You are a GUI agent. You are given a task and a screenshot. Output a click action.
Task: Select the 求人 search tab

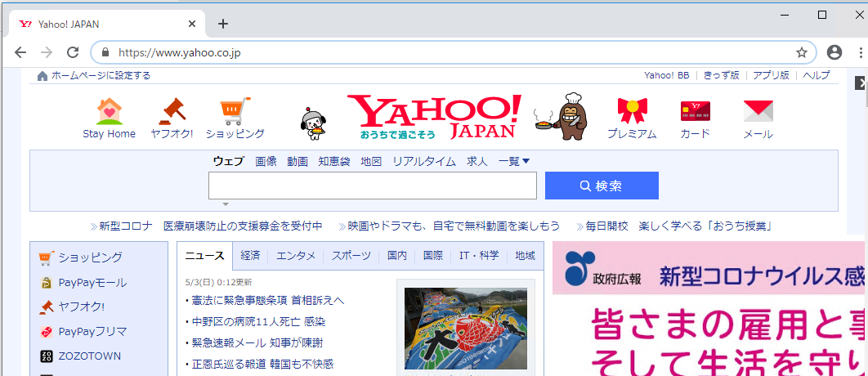click(477, 161)
